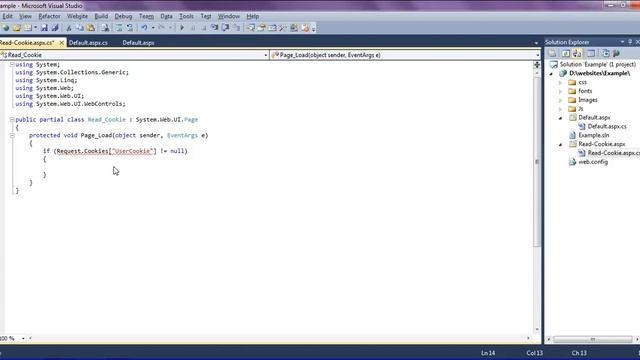Click the "UserCookie" string in code
This screenshot has width=640, height=360.
click(x=132, y=151)
